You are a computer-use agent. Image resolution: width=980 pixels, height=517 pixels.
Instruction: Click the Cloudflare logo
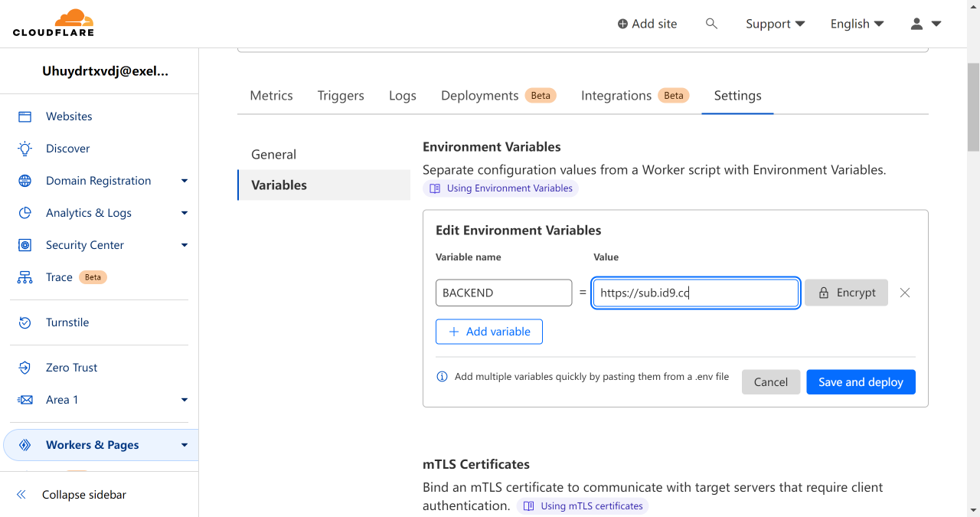54,23
